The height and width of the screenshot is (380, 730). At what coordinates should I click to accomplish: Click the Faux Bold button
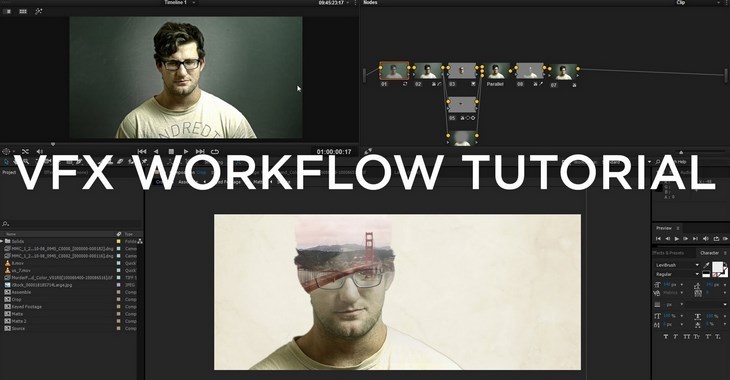(x=665, y=336)
